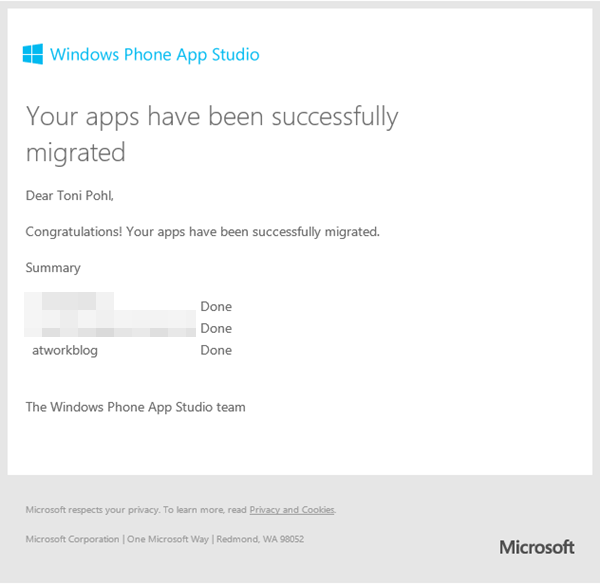The image size is (600, 584).
Task: Click Done status in second summary row
Action: (x=216, y=329)
